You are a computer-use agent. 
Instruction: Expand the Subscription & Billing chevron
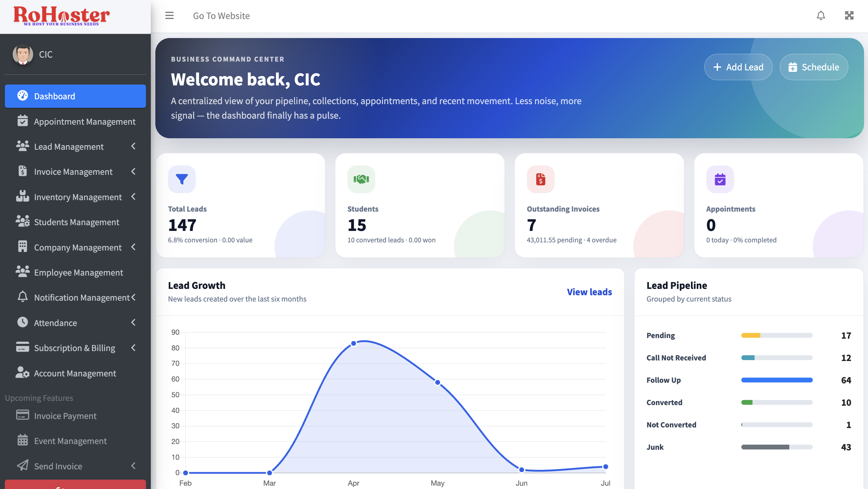(x=133, y=347)
